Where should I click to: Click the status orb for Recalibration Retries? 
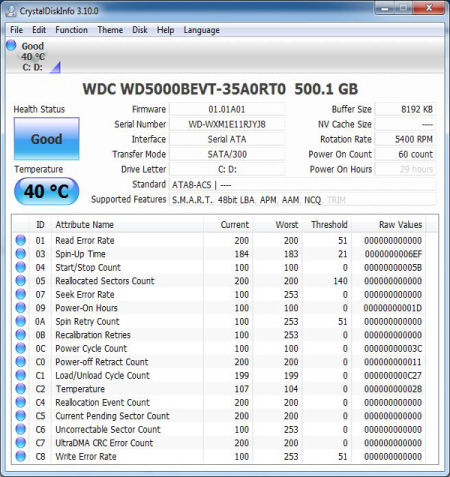21,335
